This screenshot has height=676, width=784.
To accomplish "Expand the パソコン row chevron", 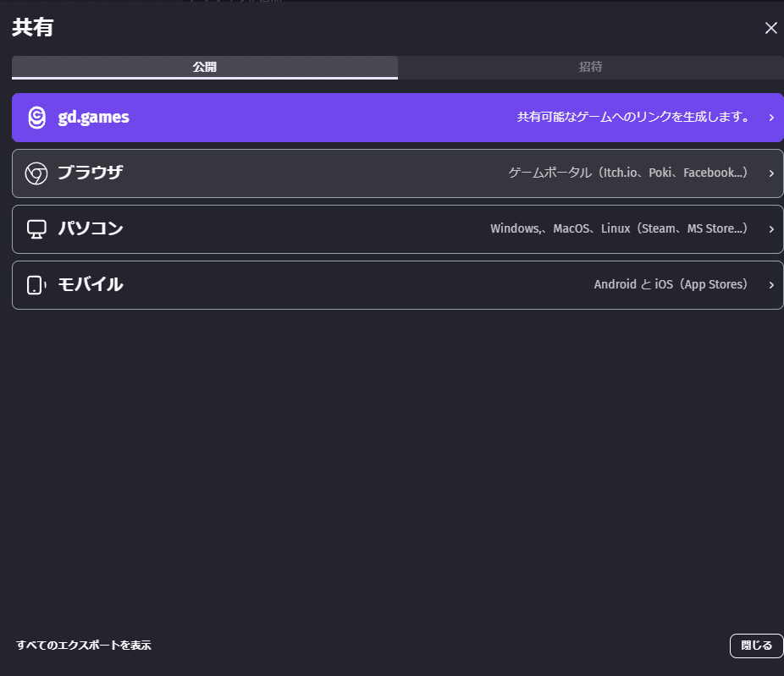I will [x=771, y=229].
